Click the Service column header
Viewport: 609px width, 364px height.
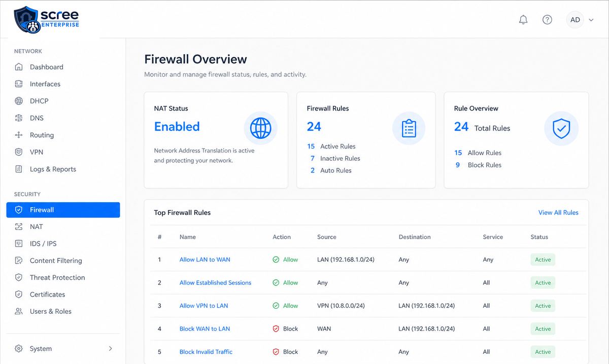click(x=493, y=237)
